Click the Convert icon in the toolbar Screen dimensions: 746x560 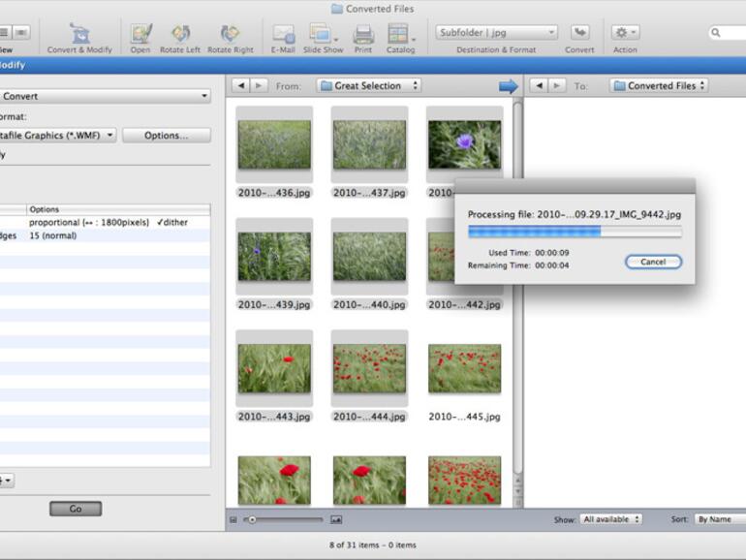click(x=579, y=33)
